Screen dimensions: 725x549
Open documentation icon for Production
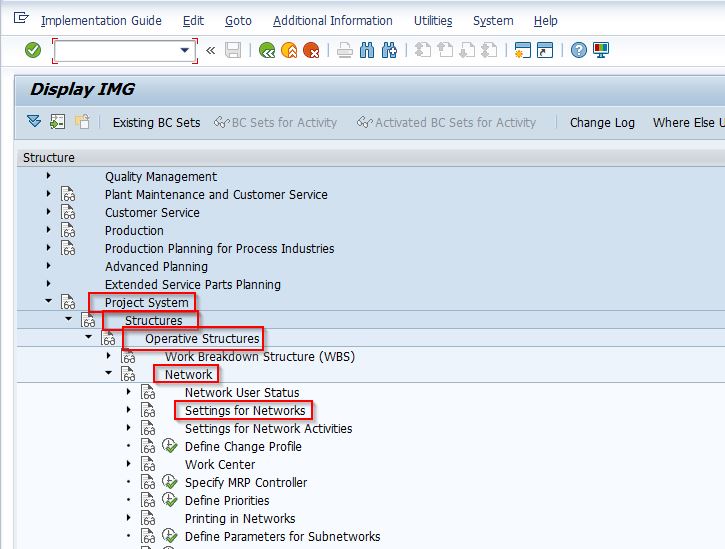click(x=68, y=230)
